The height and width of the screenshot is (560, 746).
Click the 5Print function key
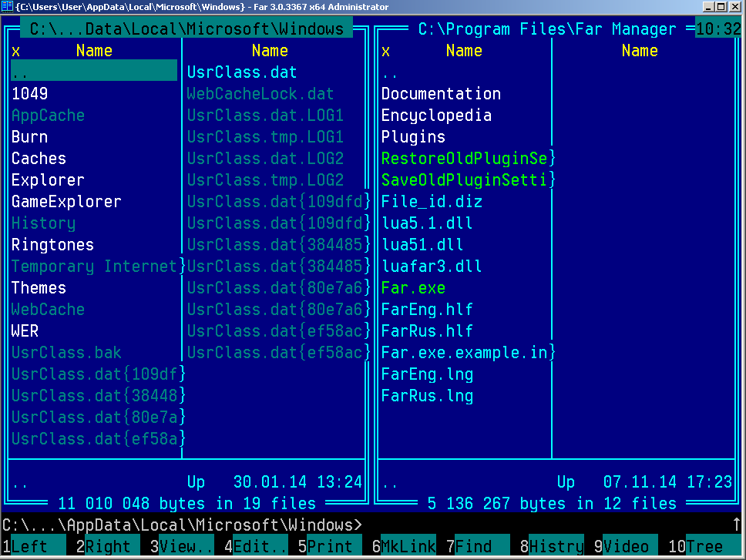pyautogui.click(x=330, y=547)
